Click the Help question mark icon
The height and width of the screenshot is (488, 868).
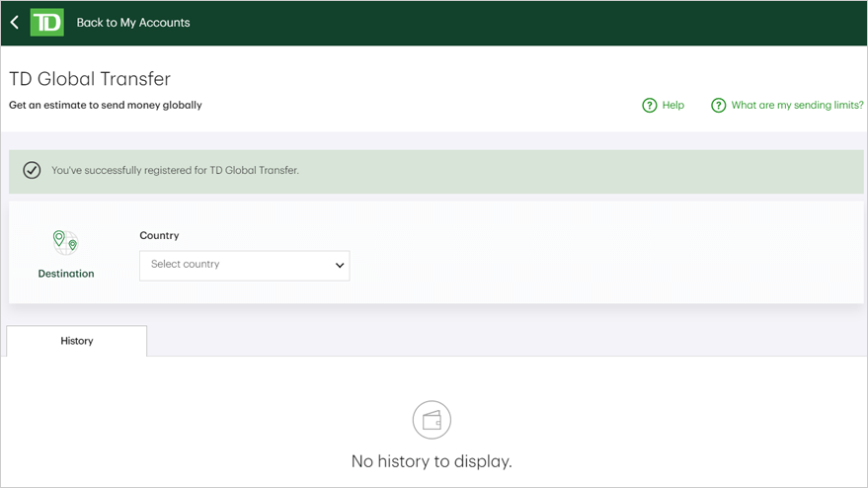click(x=650, y=106)
